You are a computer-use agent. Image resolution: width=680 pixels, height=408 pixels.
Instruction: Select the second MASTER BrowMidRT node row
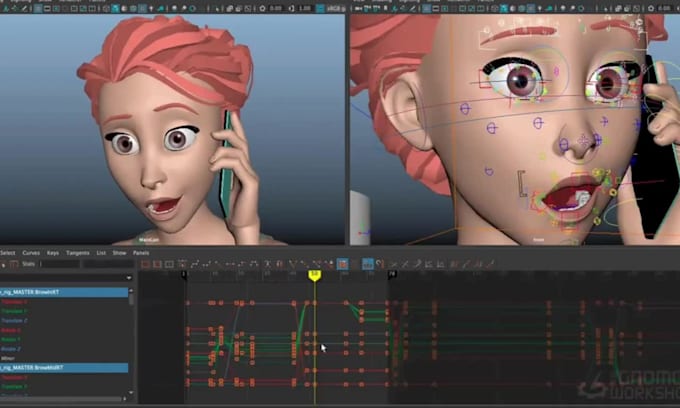tap(64, 368)
